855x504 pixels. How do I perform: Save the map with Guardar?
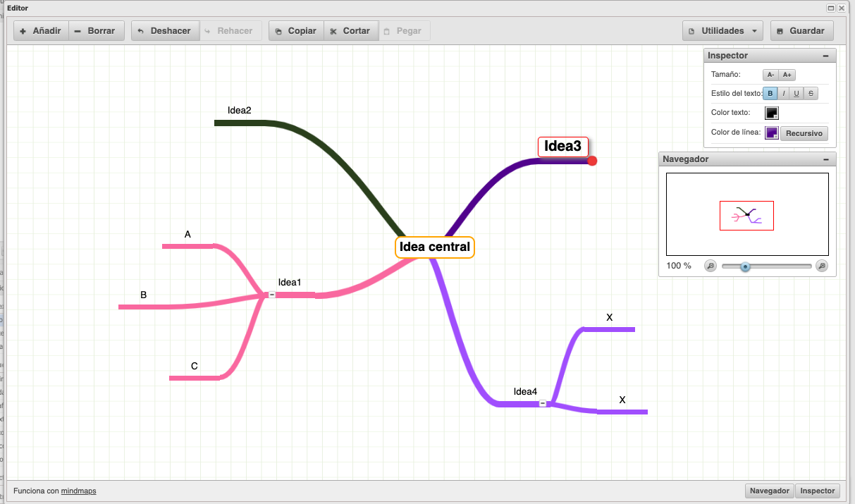(x=801, y=31)
